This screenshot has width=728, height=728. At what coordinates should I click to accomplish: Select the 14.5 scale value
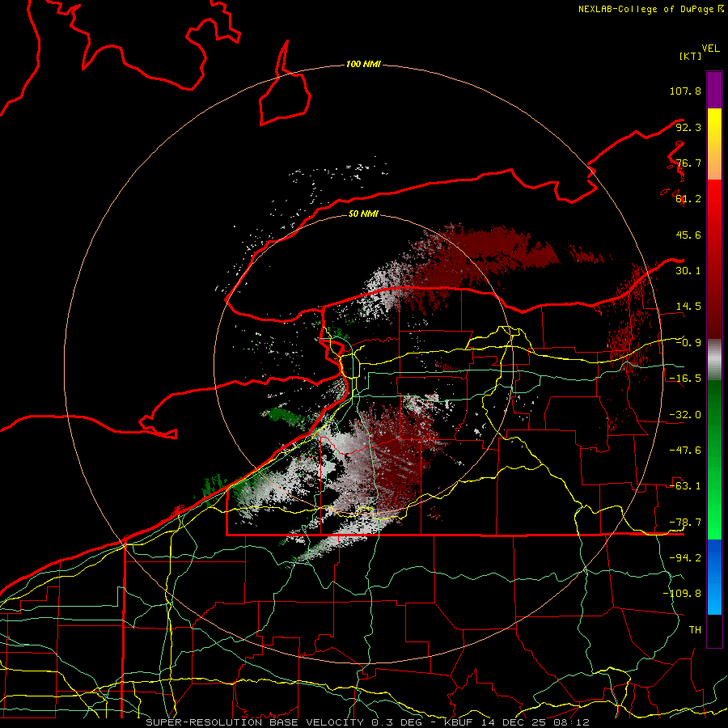click(688, 307)
